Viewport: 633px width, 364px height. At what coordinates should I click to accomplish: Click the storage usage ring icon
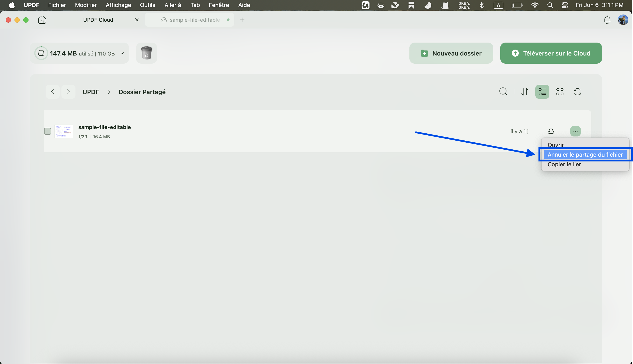tap(41, 53)
